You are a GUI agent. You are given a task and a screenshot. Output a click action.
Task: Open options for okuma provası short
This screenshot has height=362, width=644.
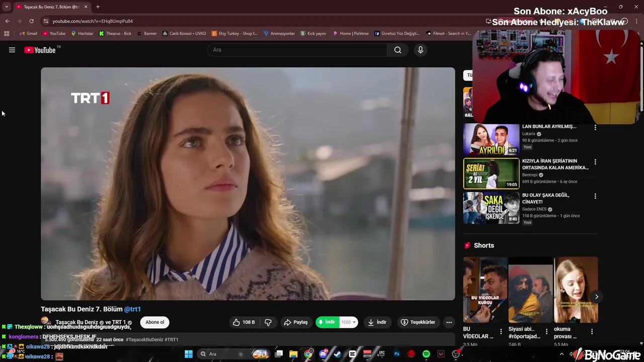pyautogui.click(x=592, y=332)
